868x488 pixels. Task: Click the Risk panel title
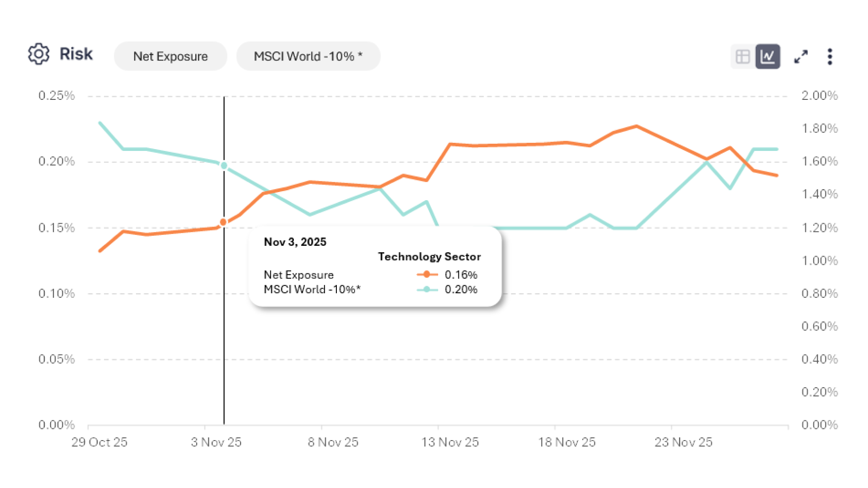coord(76,54)
